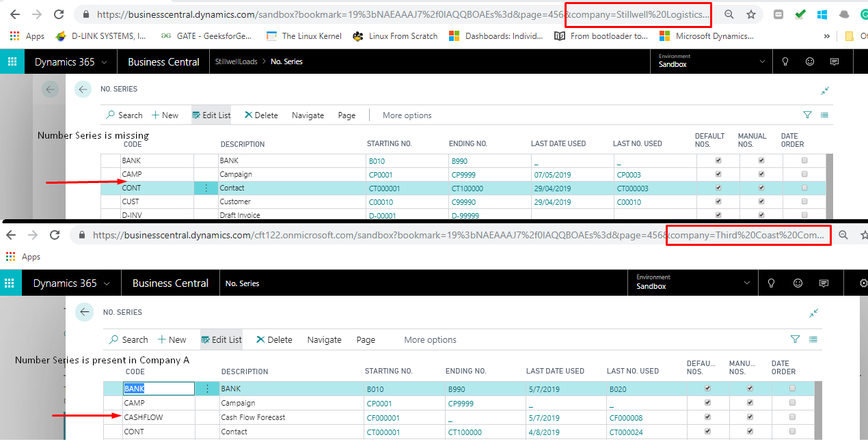The image size is (868, 448).
Task: Click Delete in the bottom toolbar
Action: coord(274,339)
